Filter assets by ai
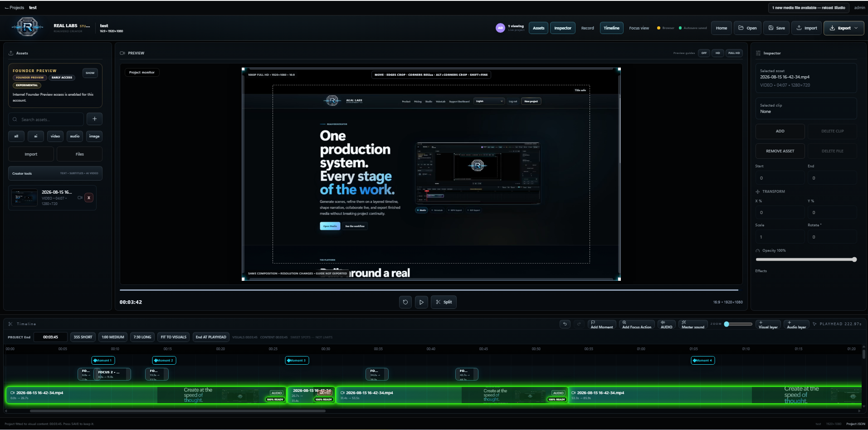The image size is (868, 430). 36,136
